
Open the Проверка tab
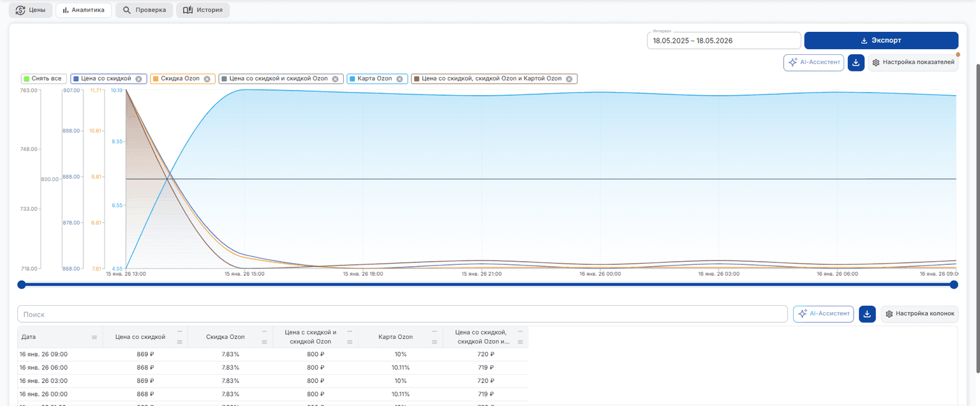pyautogui.click(x=144, y=10)
